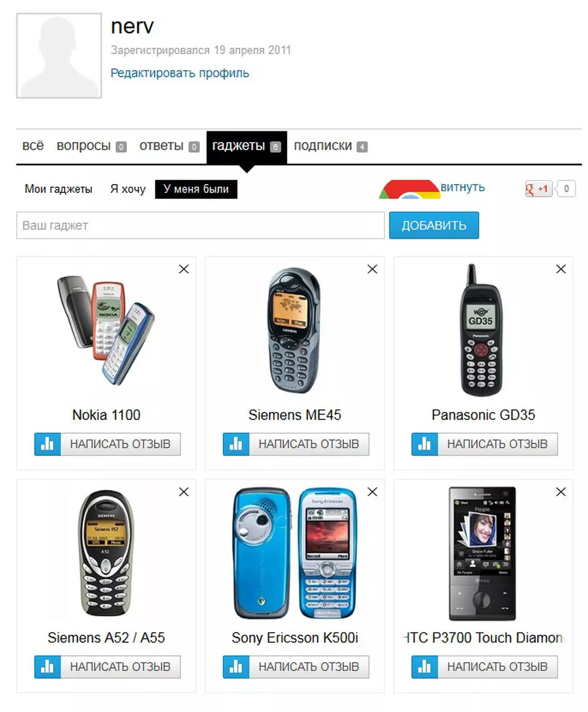Delete HTC P3700 Touch Diamond via X icon
The height and width of the screenshot is (712, 588).
(x=561, y=492)
